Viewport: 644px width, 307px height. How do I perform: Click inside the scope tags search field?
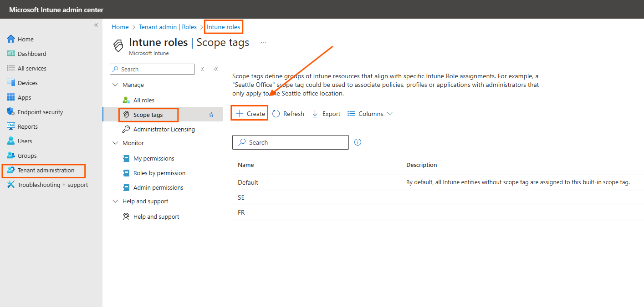click(x=290, y=142)
